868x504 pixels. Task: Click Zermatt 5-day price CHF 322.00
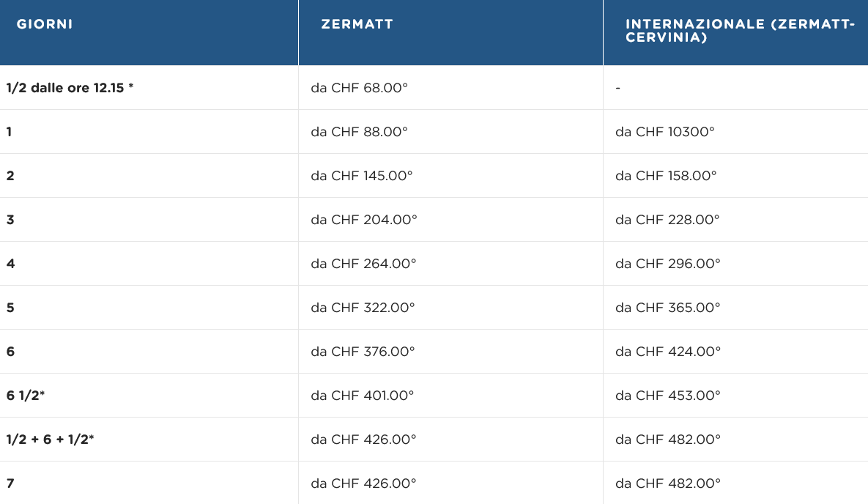tap(363, 308)
